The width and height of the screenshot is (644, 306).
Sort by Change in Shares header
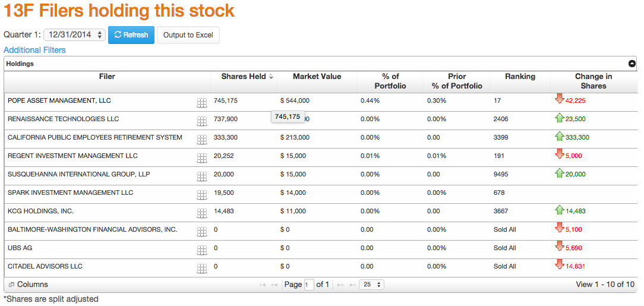(593, 81)
